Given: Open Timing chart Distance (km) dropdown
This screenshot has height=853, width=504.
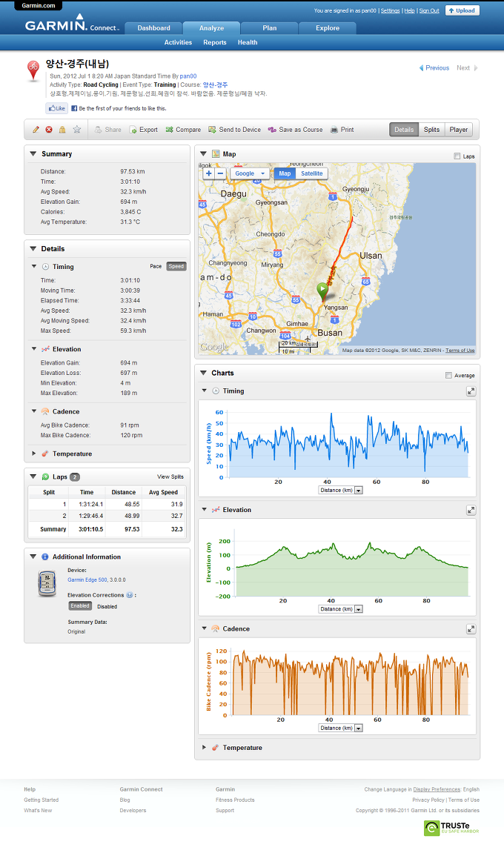Looking at the screenshot, I should 340,490.
